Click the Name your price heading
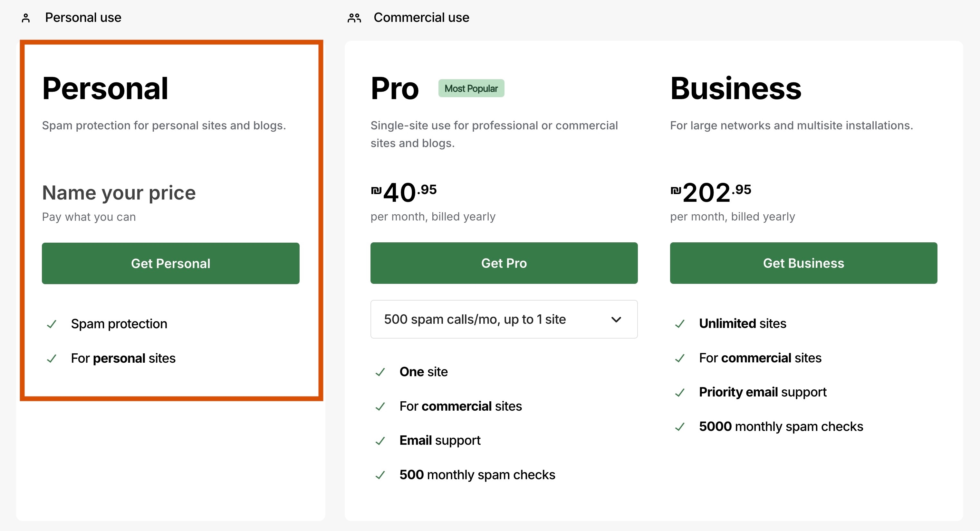Viewport: 980px width, 531px height. [119, 193]
